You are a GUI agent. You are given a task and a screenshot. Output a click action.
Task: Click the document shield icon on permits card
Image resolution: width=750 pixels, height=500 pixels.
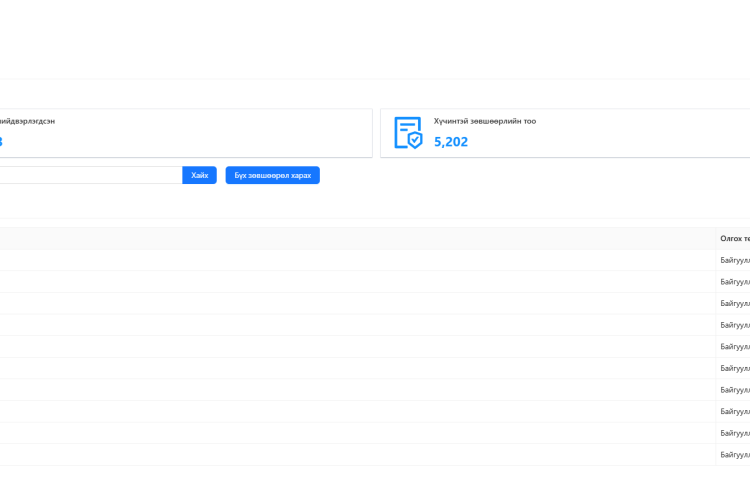pyautogui.click(x=408, y=133)
